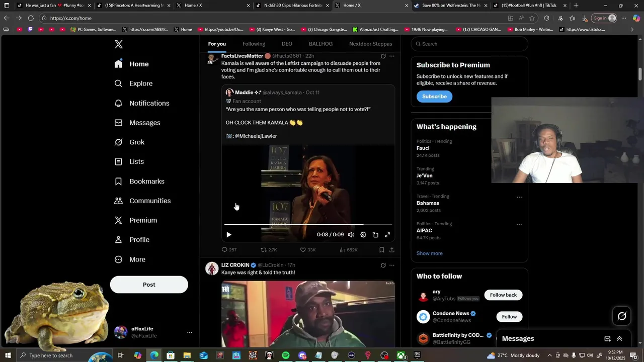Toggle picture-in-picture on the video
This screenshot has height=362, width=644.
coord(375,235)
